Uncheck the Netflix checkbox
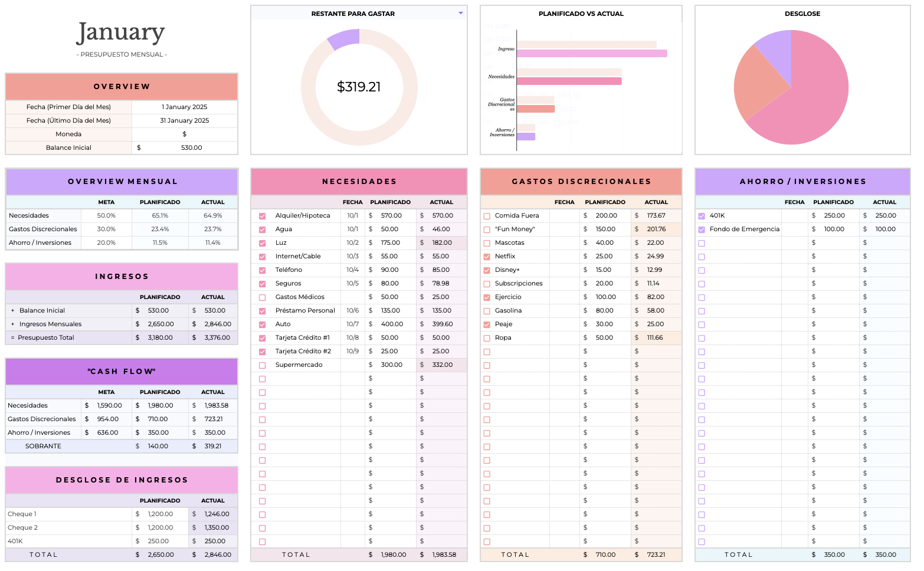 point(487,257)
